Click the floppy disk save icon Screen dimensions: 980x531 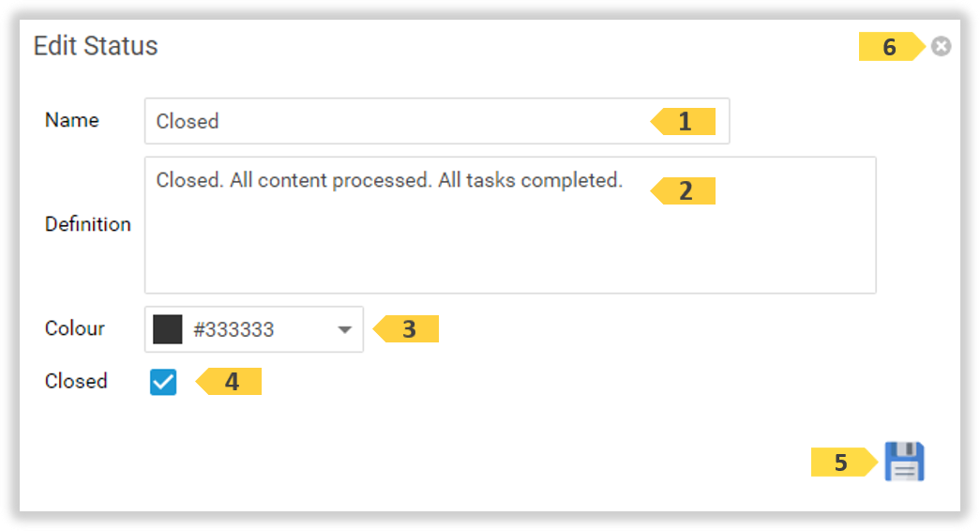click(x=904, y=462)
